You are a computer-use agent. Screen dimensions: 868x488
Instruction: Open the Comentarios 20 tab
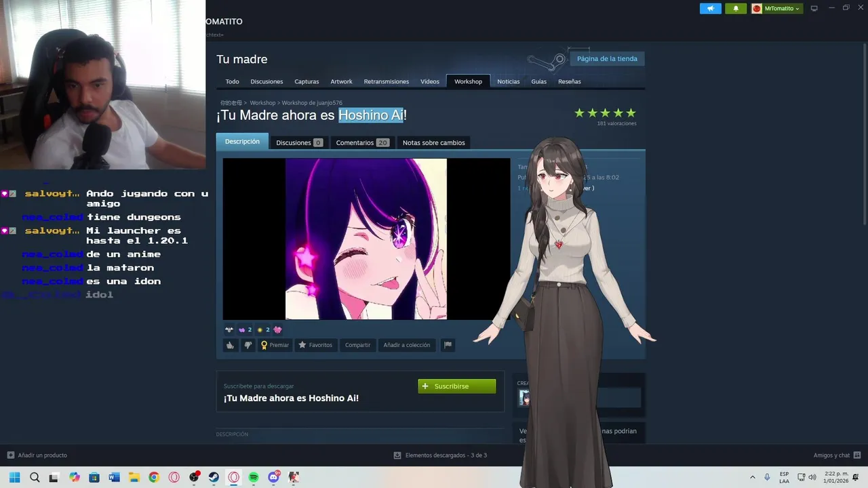(362, 143)
